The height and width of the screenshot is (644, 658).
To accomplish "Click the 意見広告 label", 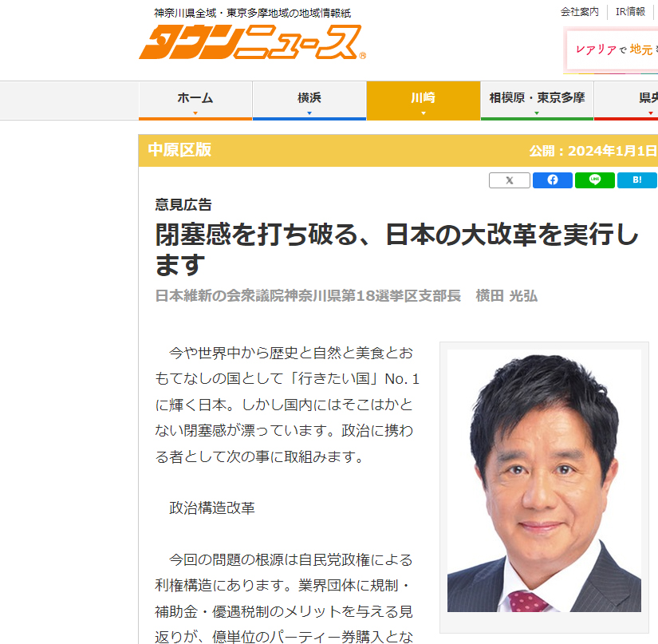I will (183, 205).
